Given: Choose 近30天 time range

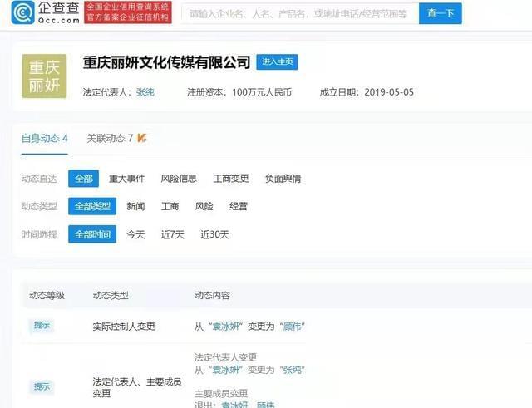Looking at the screenshot, I should pos(214,234).
